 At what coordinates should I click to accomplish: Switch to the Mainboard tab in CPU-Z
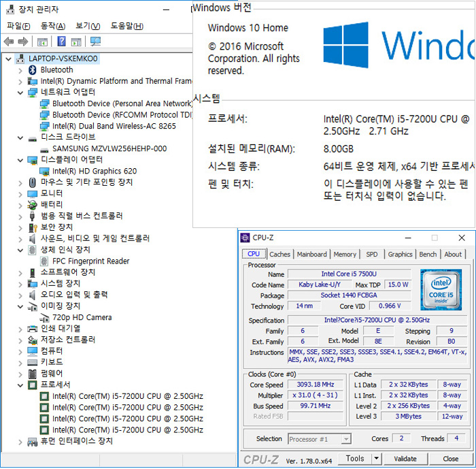point(311,254)
